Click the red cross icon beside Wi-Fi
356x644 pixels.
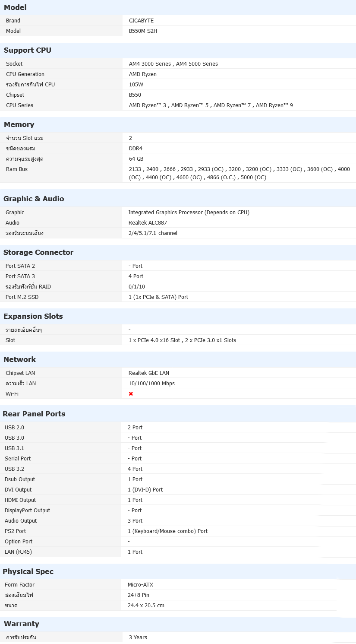tap(131, 394)
